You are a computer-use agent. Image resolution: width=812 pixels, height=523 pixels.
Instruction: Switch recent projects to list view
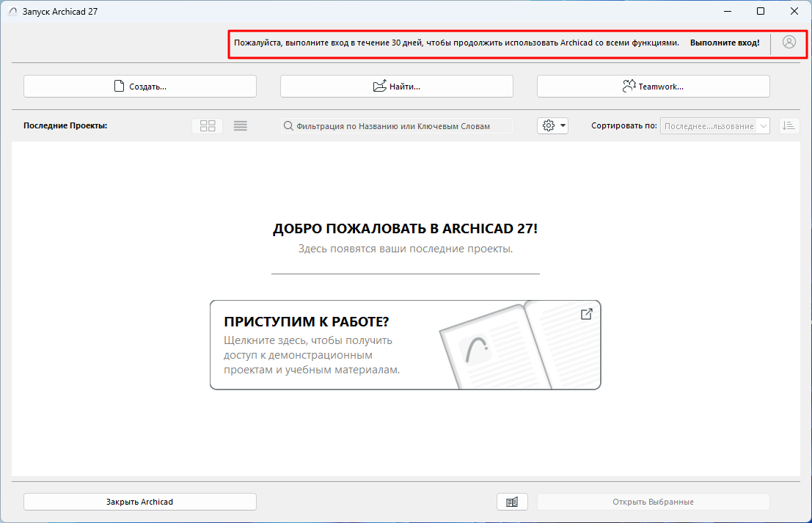coord(241,126)
